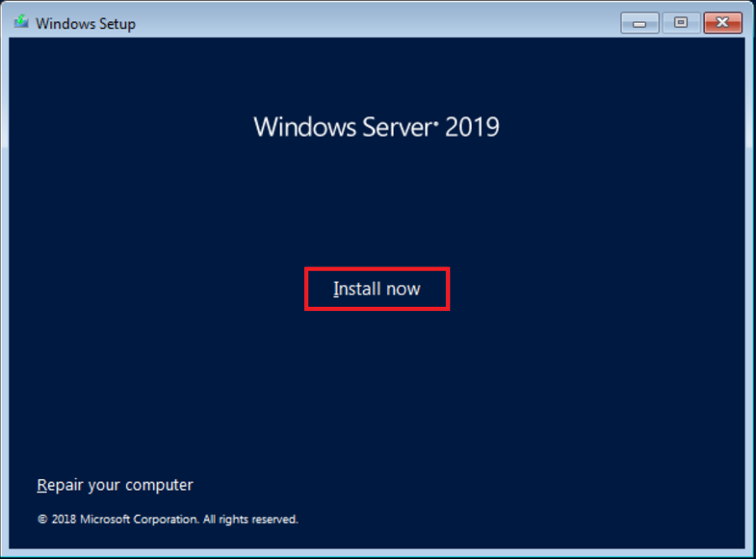756x559 pixels.
Task: Click the Install now button
Action: click(376, 288)
